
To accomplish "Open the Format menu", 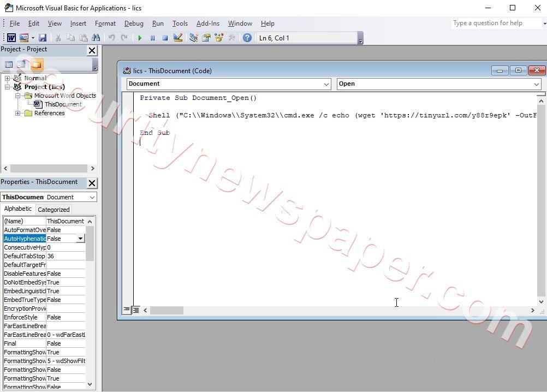I will tap(105, 23).
